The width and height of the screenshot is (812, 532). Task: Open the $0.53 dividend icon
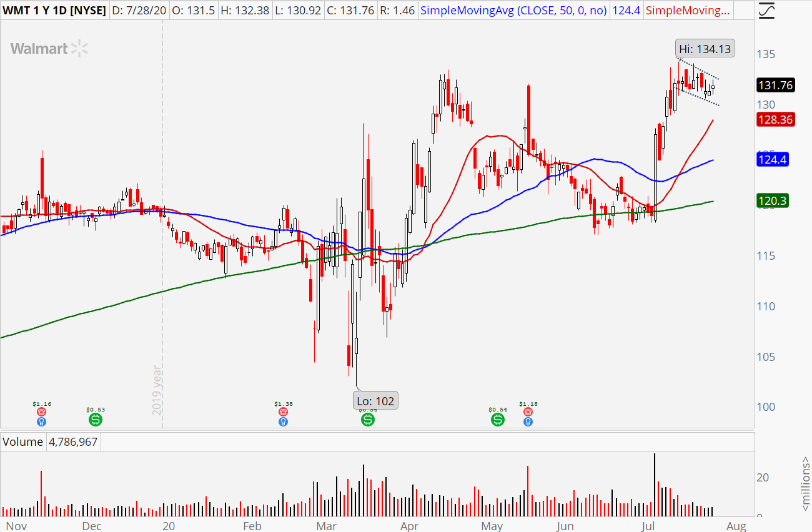click(x=95, y=419)
